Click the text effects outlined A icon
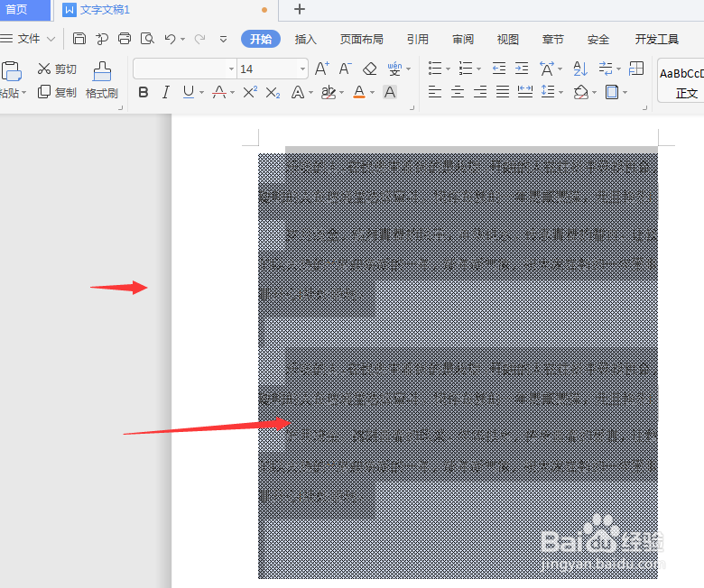The height and width of the screenshot is (588, 704). tap(298, 92)
